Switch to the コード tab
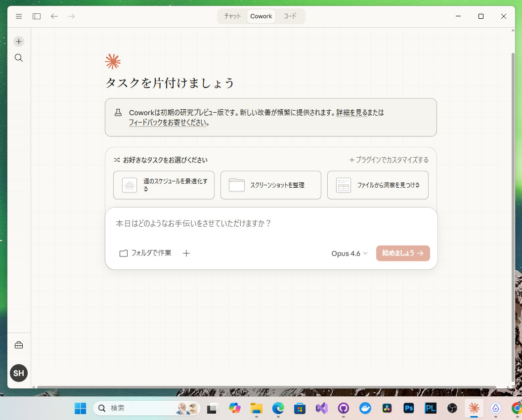The width and height of the screenshot is (522, 420). click(x=290, y=16)
